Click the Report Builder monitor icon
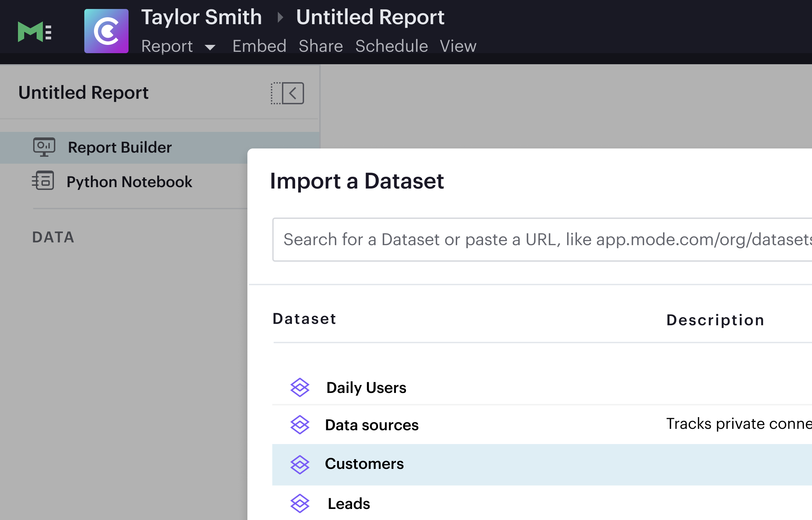Viewport: 812px width, 520px height. [x=44, y=147]
